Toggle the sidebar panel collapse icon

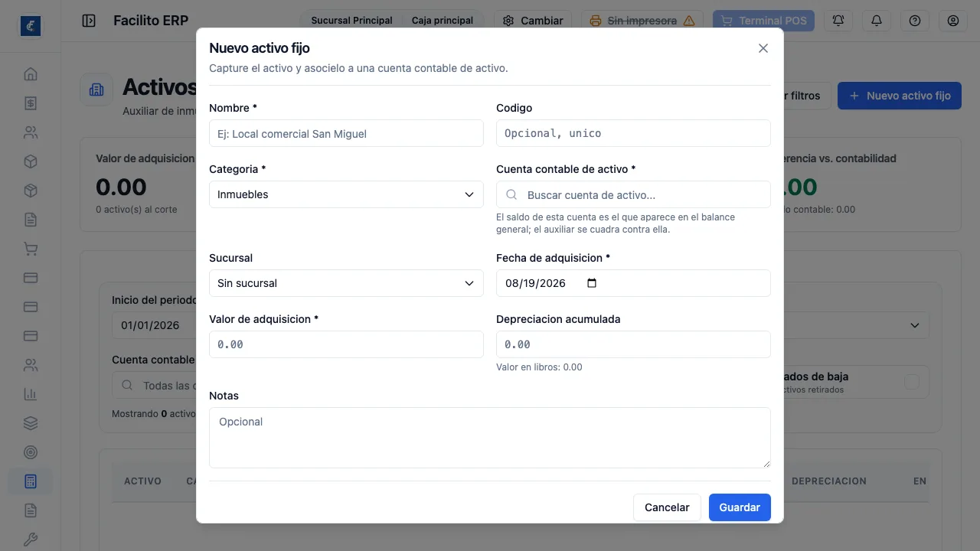click(89, 21)
